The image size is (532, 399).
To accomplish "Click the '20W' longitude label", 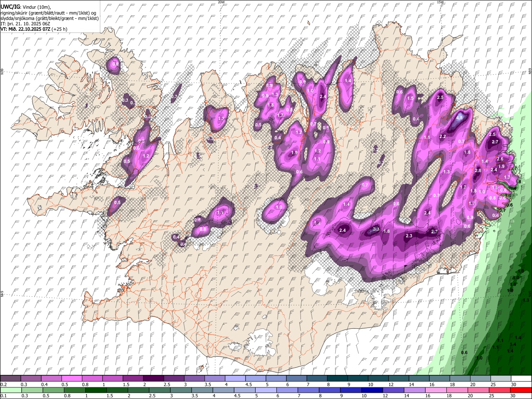I will coord(221,2).
